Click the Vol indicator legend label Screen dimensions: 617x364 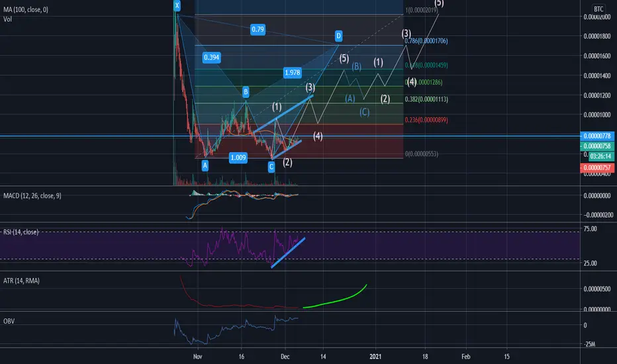coord(7,19)
